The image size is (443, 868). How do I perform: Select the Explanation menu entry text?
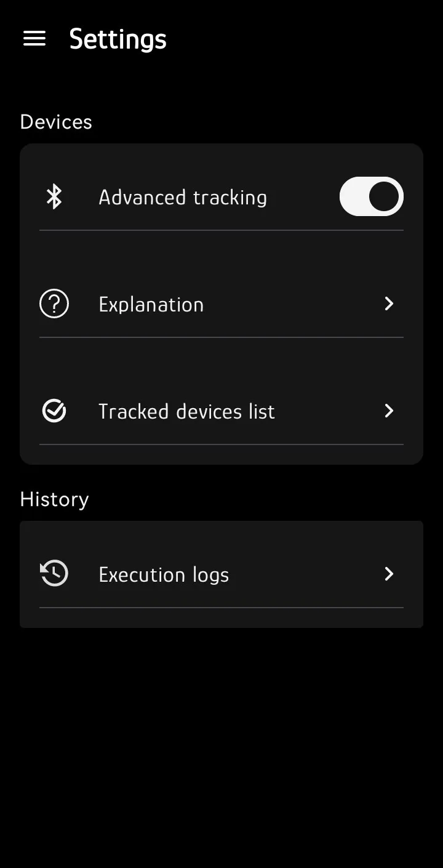(x=151, y=305)
